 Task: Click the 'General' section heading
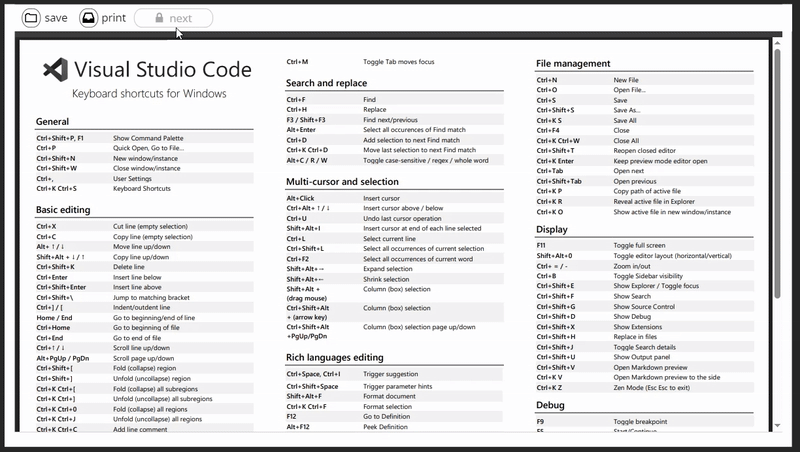pyautogui.click(x=52, y=121)
